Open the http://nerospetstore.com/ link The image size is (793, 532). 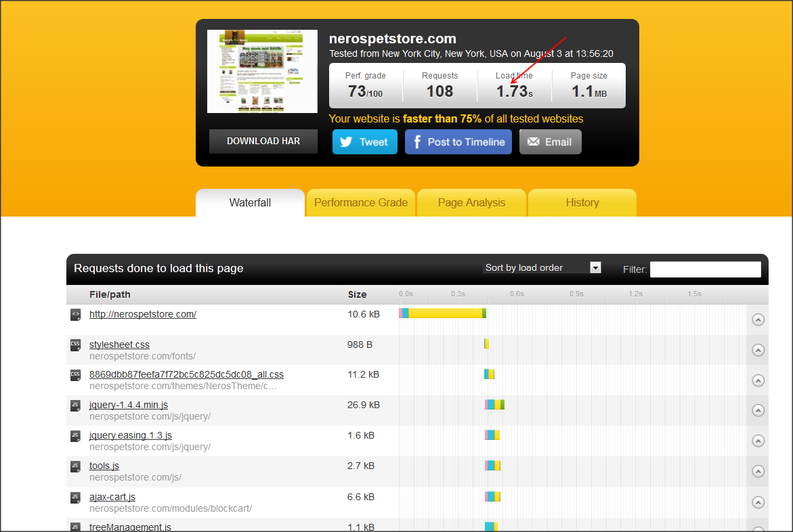coord(143,314)
